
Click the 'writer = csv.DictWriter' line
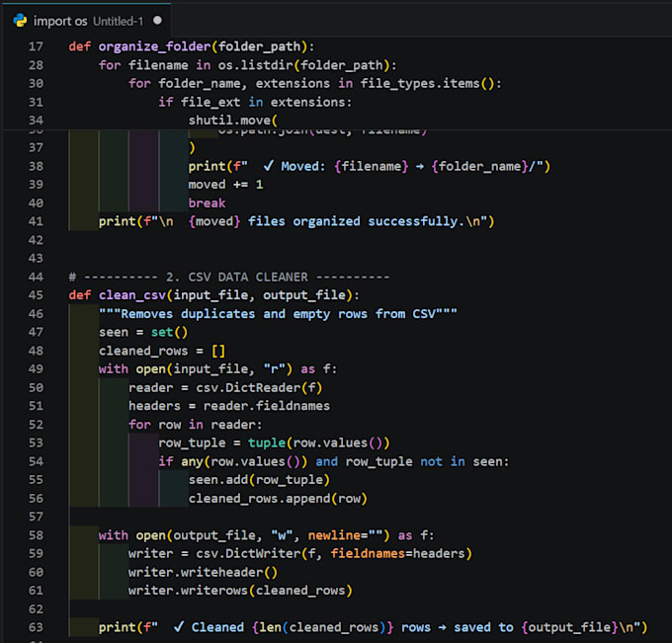click(300, 554)
